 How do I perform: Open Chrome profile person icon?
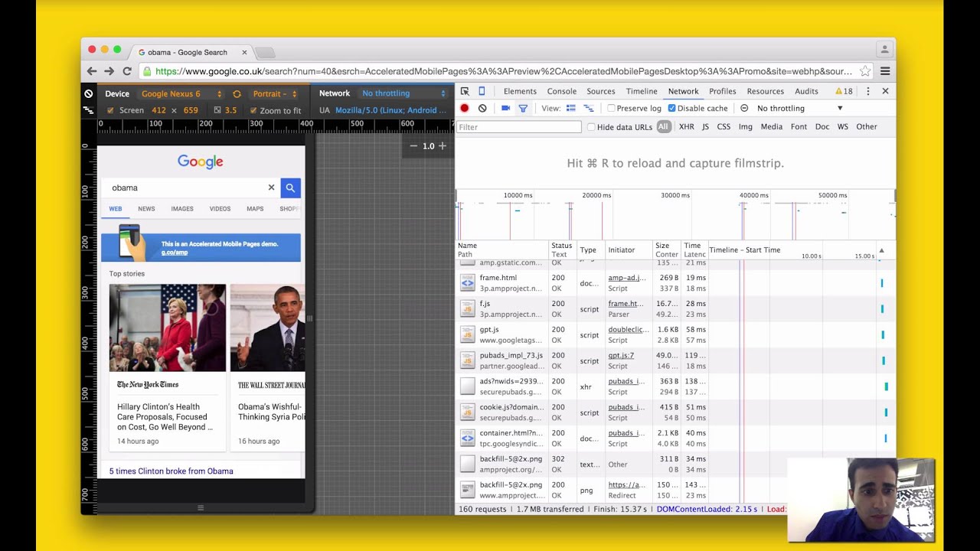pyautogui.click(x=884, y=49)
